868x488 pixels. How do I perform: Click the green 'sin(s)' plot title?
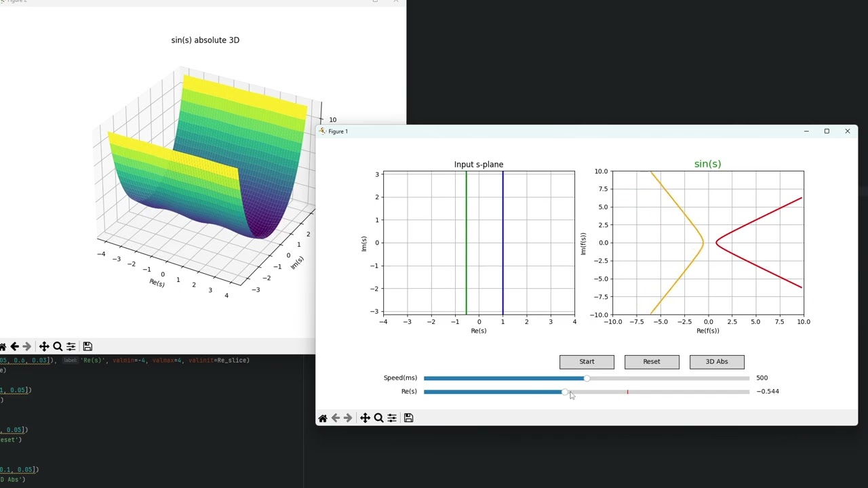click(x=707, y=164)
